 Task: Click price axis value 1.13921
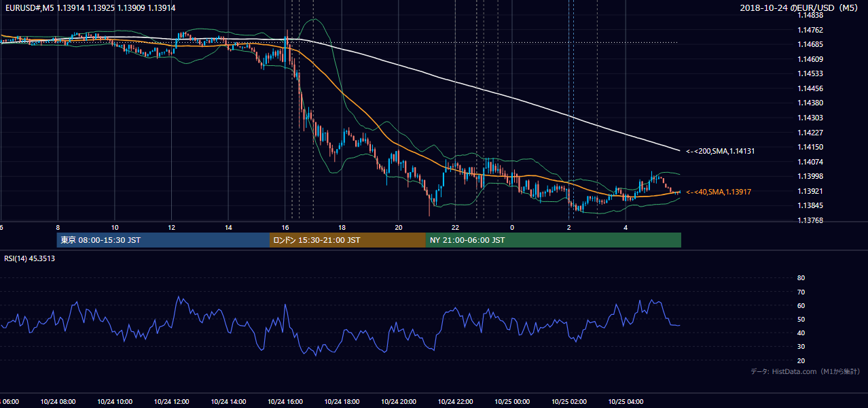(810, 191)
